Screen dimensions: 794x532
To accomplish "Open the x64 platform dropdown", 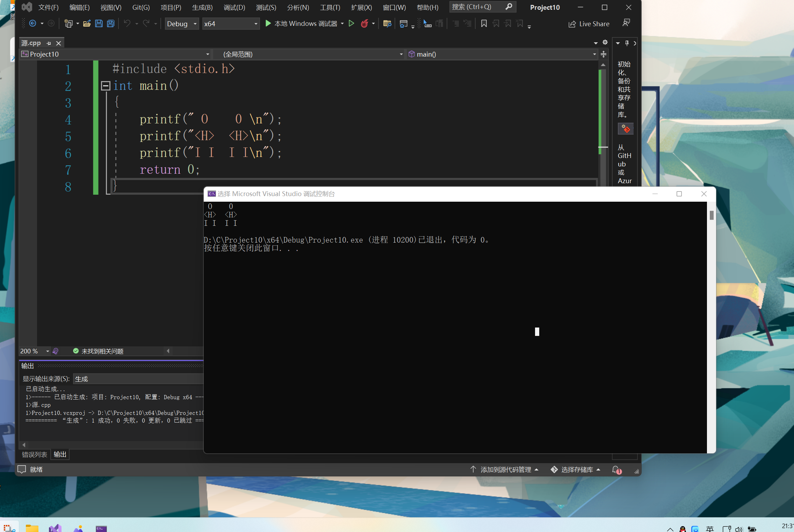I will 256,24.
